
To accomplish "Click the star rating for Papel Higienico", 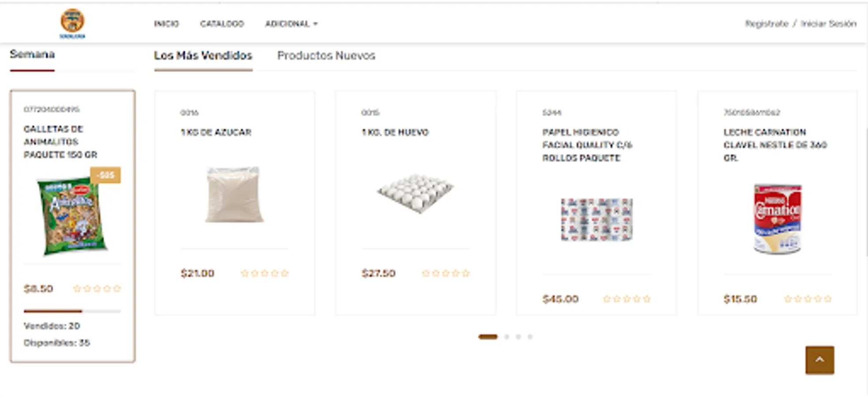I will coord(626,299).
